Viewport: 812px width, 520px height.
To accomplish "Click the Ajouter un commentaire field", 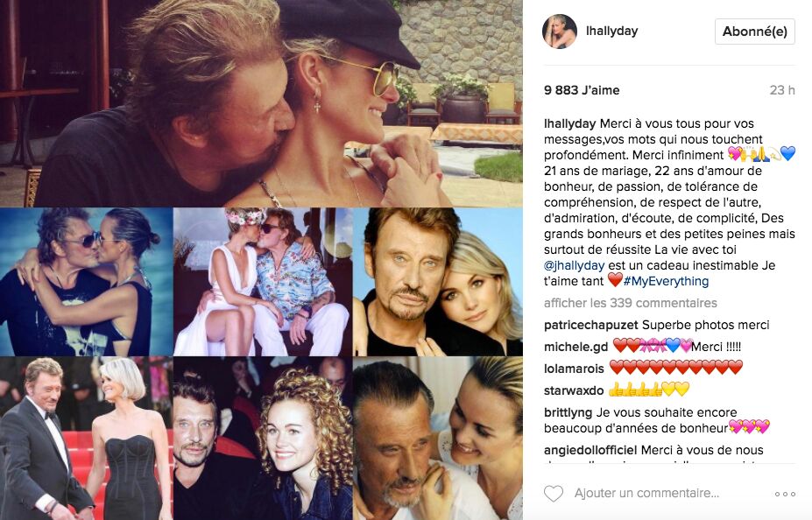I will click(x=646, y=494).
